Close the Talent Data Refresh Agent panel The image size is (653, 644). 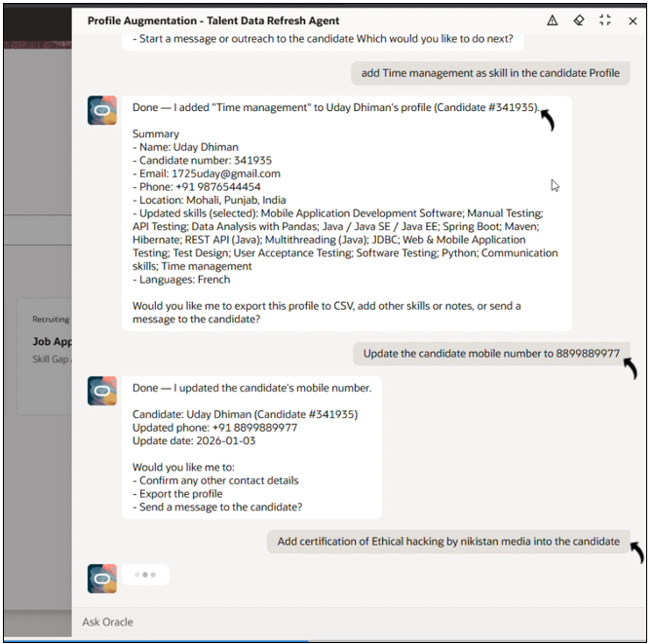point(633,20)
